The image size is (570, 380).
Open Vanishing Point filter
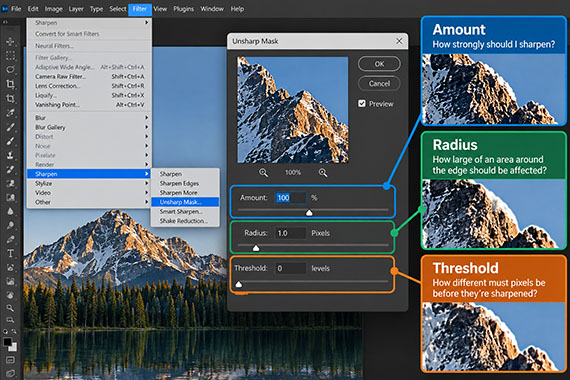[89, 105]
